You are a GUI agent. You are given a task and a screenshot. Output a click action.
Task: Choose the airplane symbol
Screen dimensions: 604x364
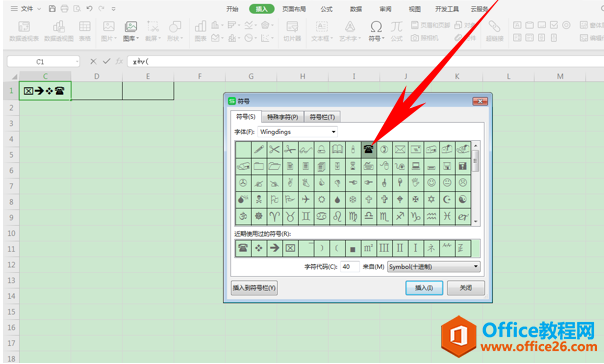click(305, 199)
